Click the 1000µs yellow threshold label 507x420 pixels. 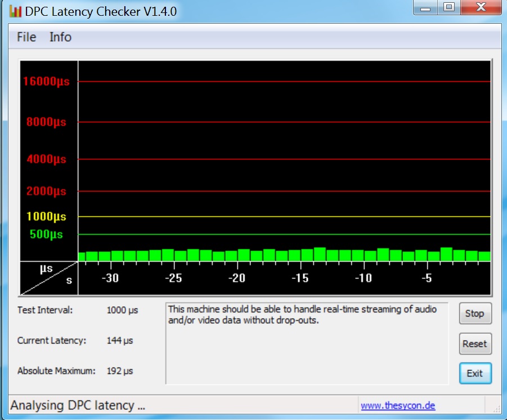(46, 217)
